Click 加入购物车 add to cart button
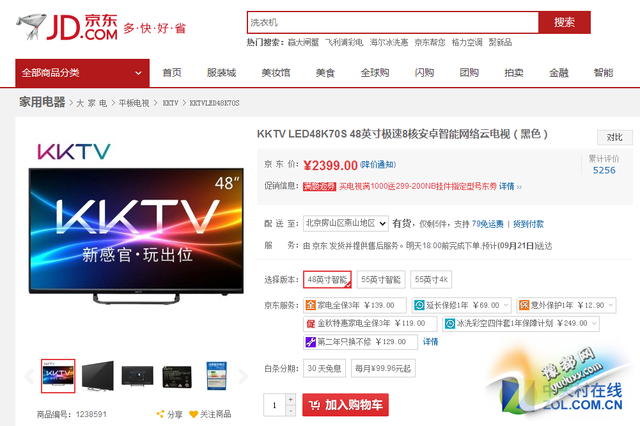Viewport: 640px width, 426px height. coord(345,405)
